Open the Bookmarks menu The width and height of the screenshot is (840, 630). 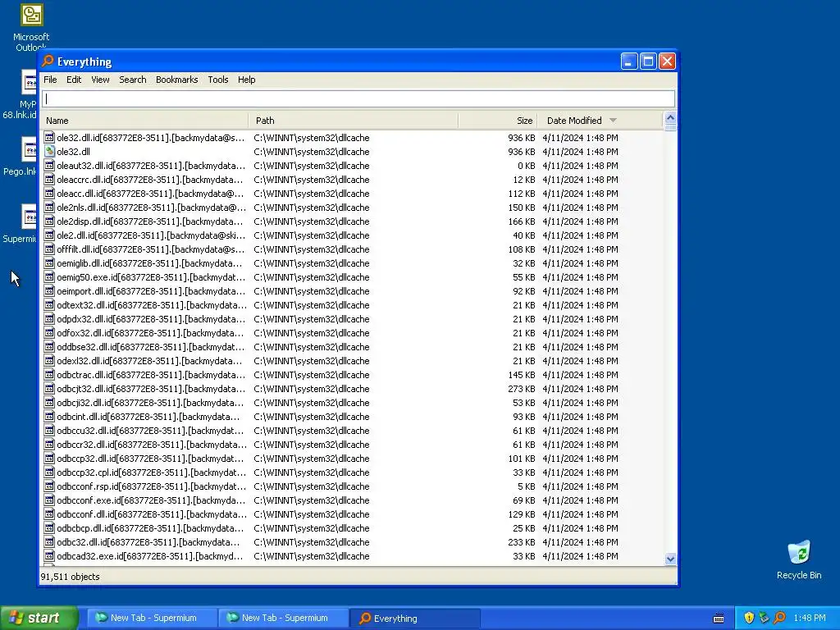point(177,80)
